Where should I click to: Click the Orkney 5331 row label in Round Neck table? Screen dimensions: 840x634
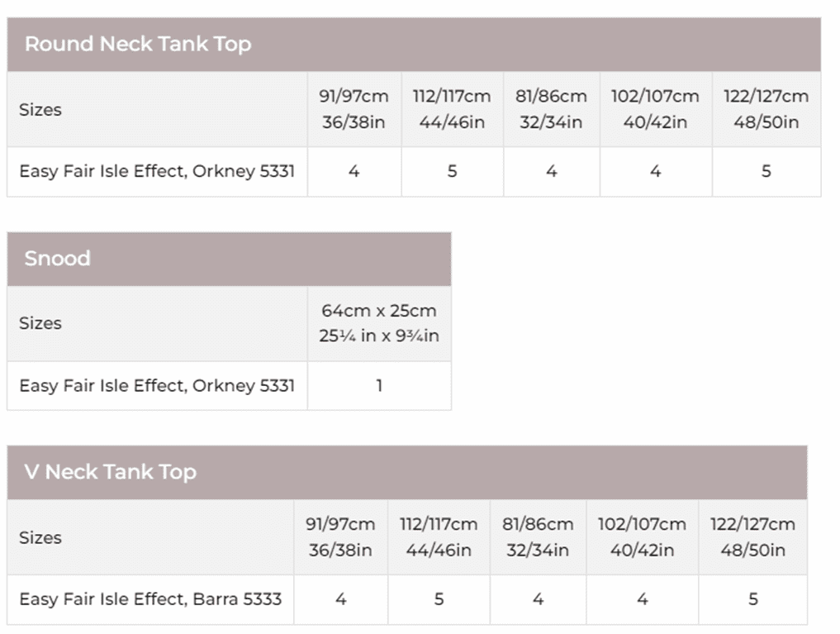pos(157,172)
